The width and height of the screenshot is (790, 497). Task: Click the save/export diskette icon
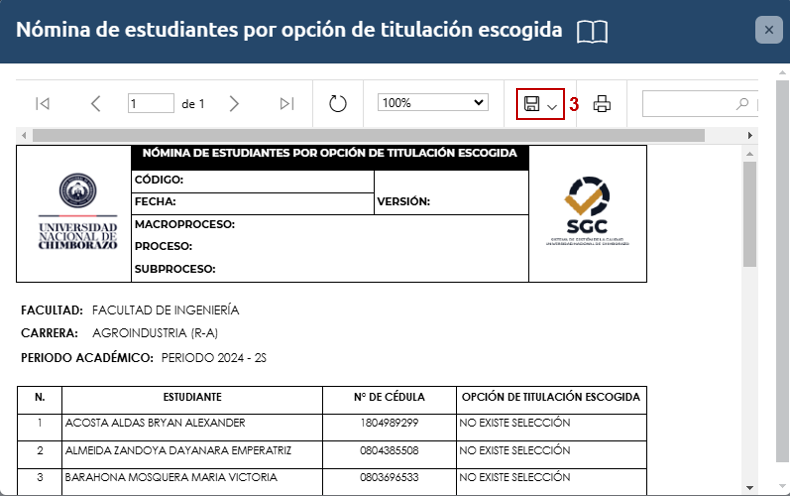(532, 104)
